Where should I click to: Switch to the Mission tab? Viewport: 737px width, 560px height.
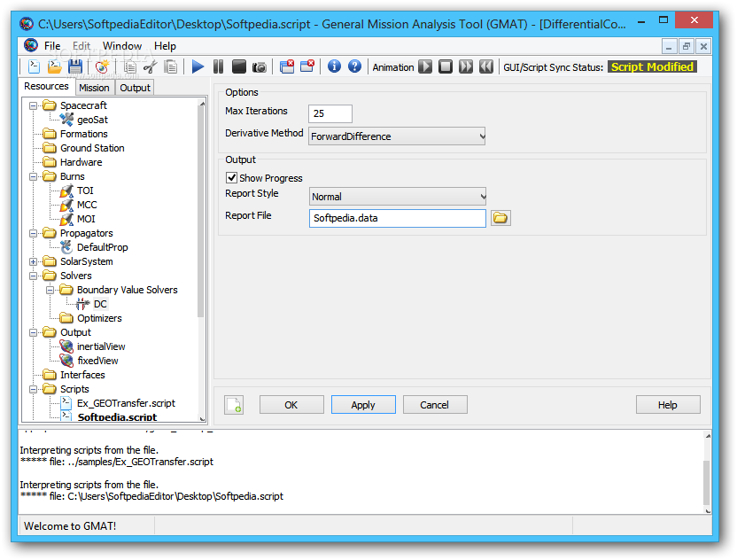tap(94, 88)
